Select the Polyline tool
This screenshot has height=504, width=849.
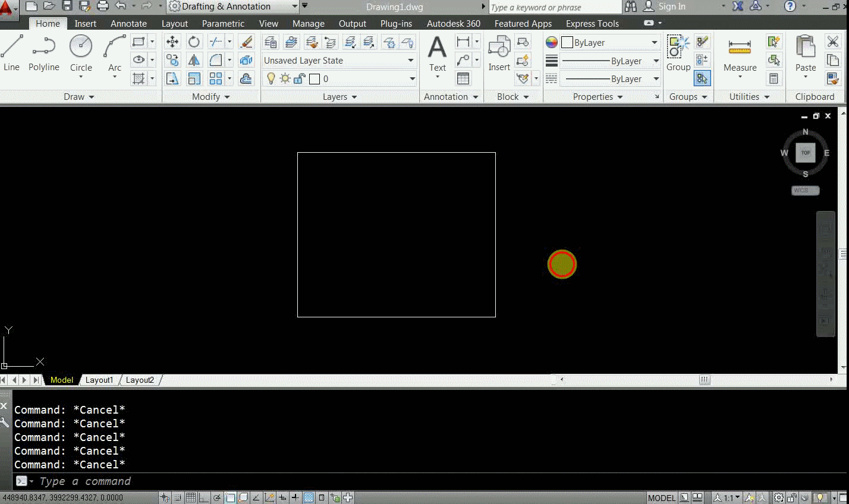point(43,52)
